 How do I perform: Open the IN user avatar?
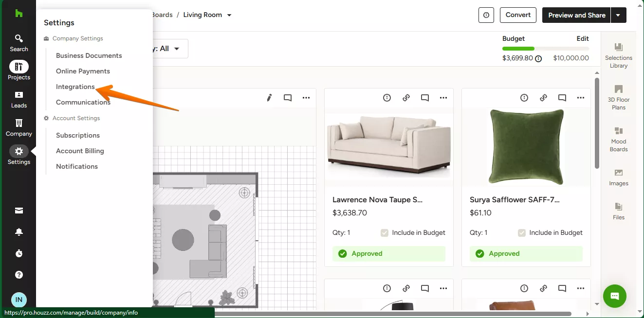(x=19, y=300)
